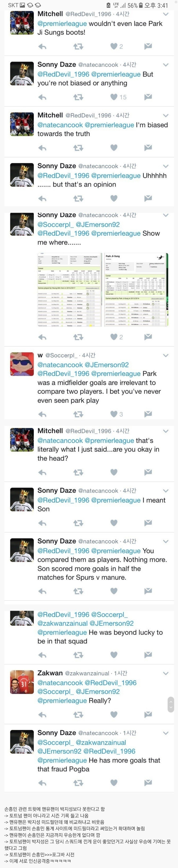Retweet the "Park was a midfielder" tweet
The image size is (178, 868).
point(78,414)
